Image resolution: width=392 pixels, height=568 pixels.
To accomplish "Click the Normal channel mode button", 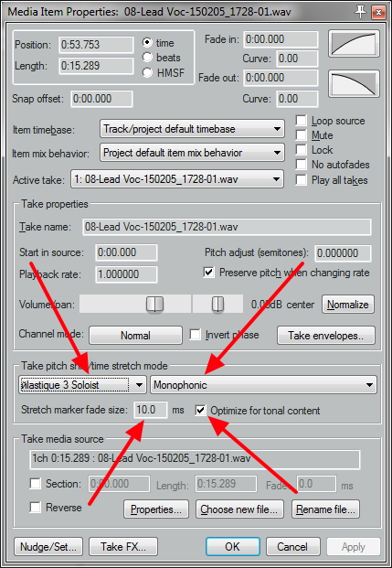I will click(x=136, y=335).
